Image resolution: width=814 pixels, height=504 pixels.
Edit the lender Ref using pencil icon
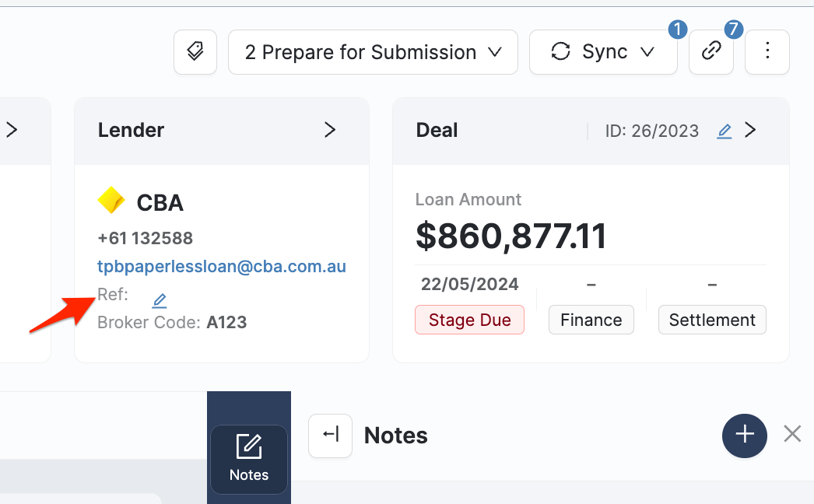click(160, 300)
